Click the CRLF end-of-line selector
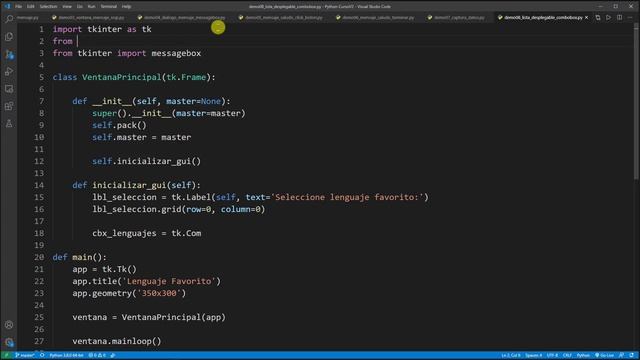This screenshot has height=360, width=640. coord(567,356)
